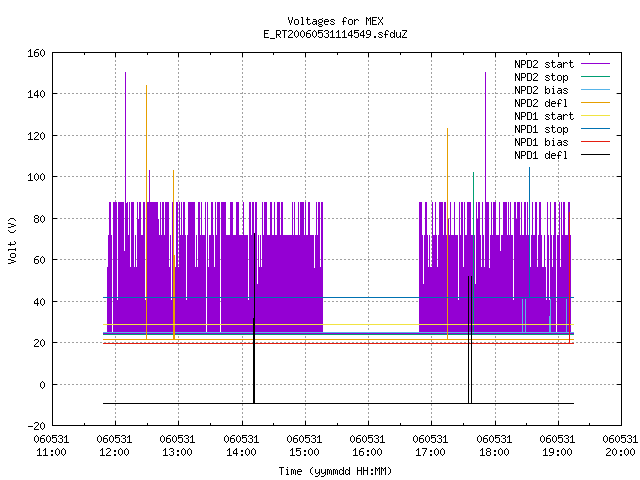Click the purple spike at 150 V near 17:50

click(x=485, y=137)
